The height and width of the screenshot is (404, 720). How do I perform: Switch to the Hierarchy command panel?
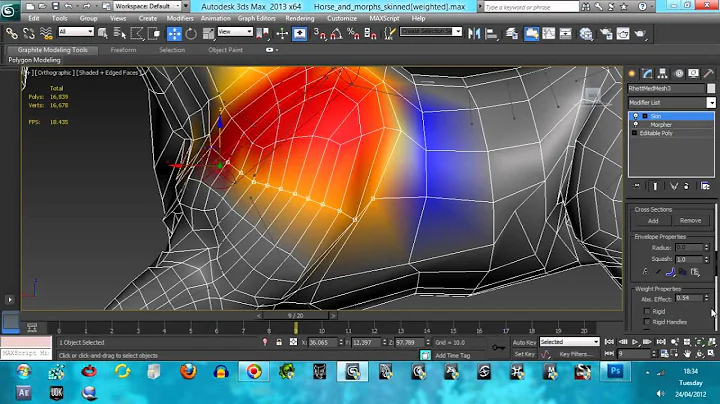coord(662,73)
